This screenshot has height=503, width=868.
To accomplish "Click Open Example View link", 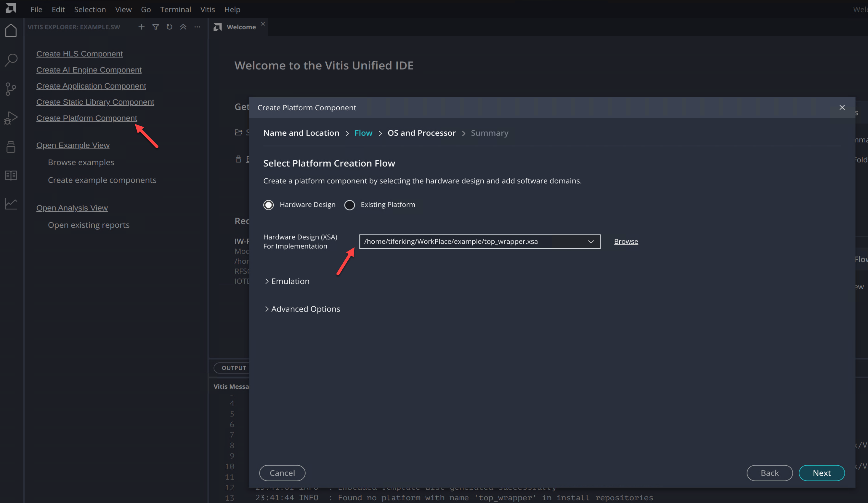I will 73,146.
